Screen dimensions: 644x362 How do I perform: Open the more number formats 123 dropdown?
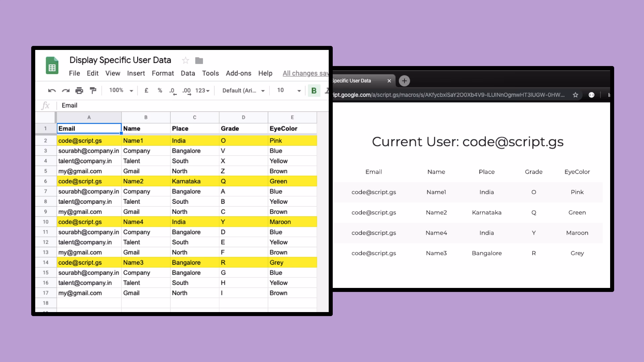coord(202,90)
